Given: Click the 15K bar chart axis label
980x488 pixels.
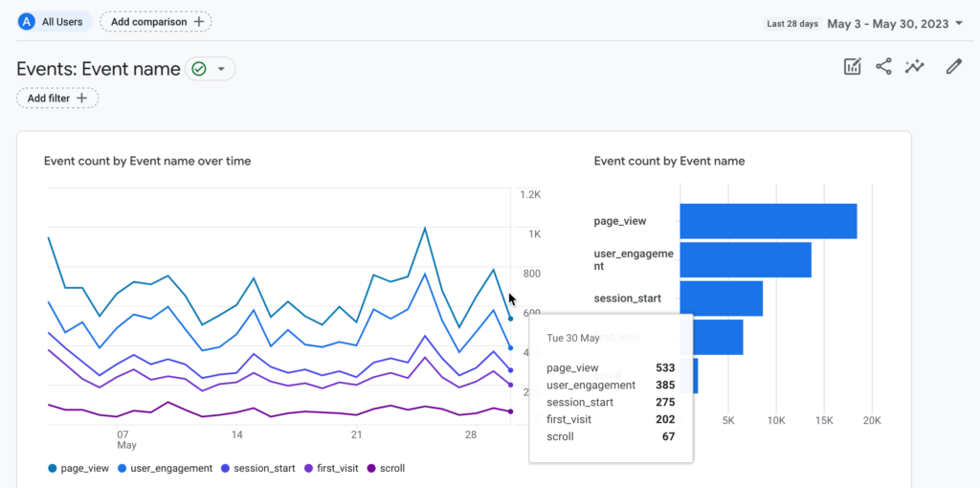Looking at the screenshot, I should click(824, 421).
